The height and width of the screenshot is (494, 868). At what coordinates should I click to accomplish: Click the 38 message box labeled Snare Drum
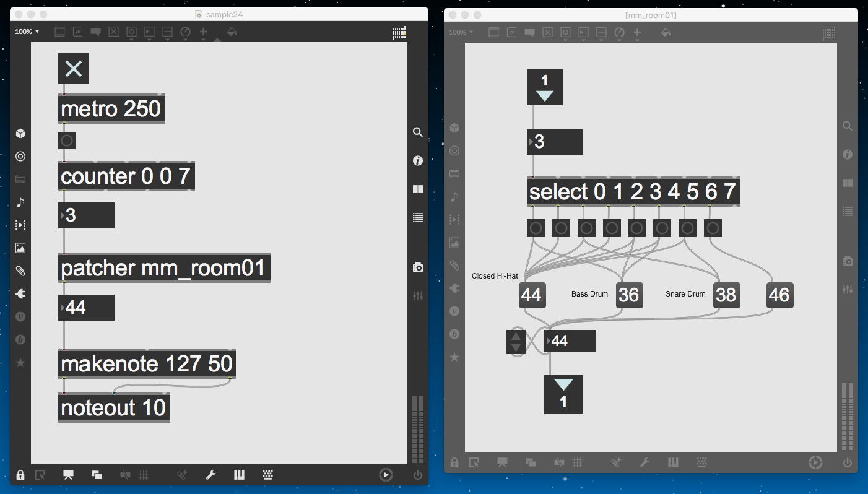(x=726, y=295)
